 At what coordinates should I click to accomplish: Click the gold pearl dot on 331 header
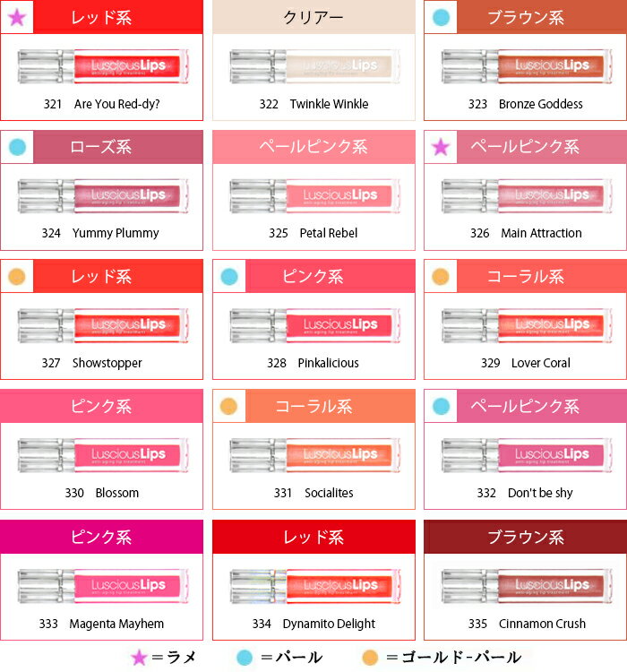228,406
